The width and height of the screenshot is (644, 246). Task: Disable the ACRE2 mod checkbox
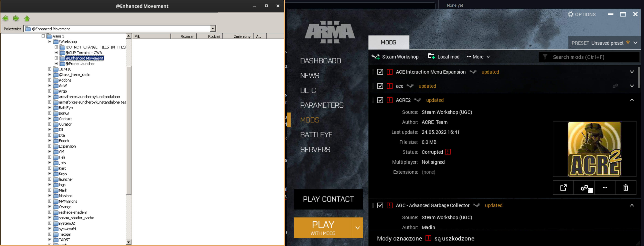(380, 100)
